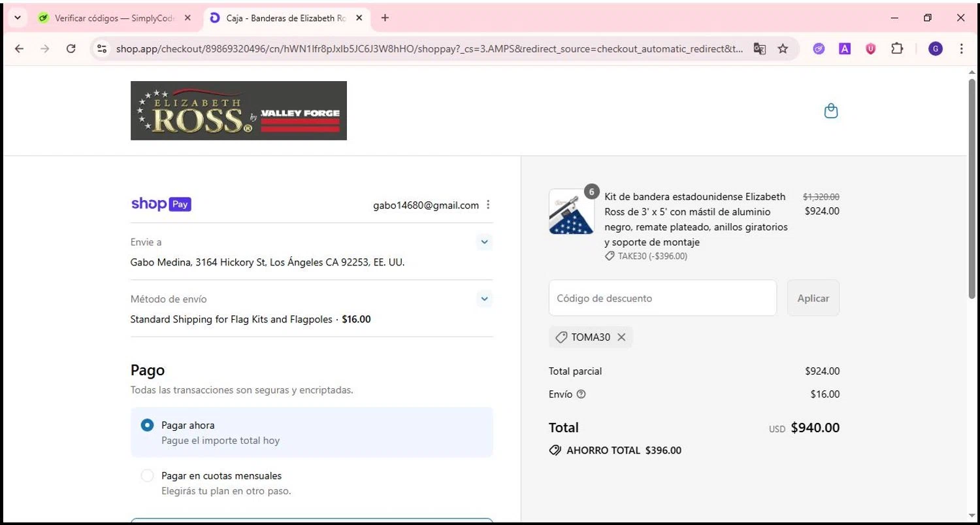Click the 'Pago' section heading
The image size is (980, 525).
(148, 370)
